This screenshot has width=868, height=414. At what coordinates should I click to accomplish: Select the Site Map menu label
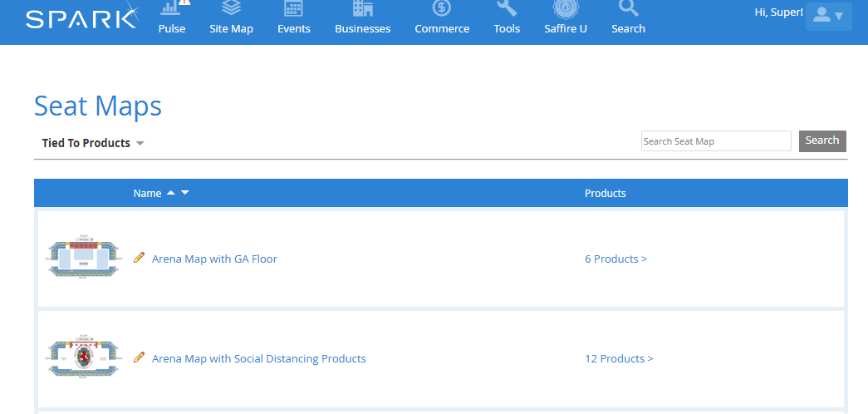231,29
